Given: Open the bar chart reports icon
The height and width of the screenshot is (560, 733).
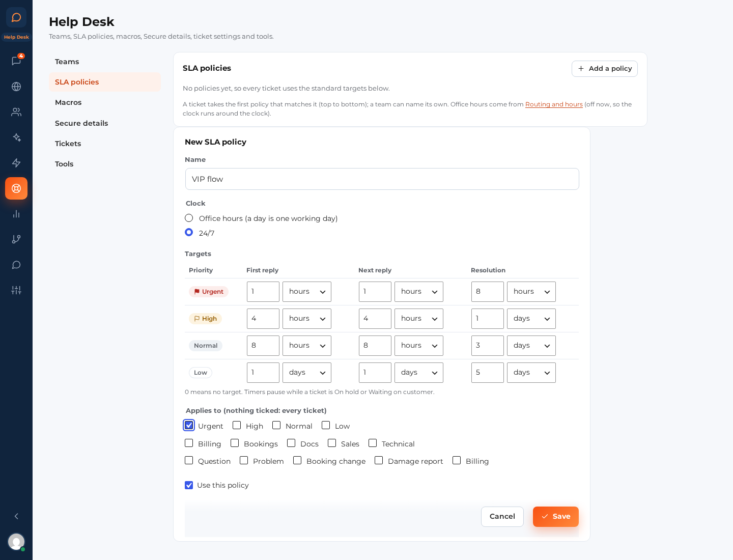Looking at the screenshot, I should (16, 214).
